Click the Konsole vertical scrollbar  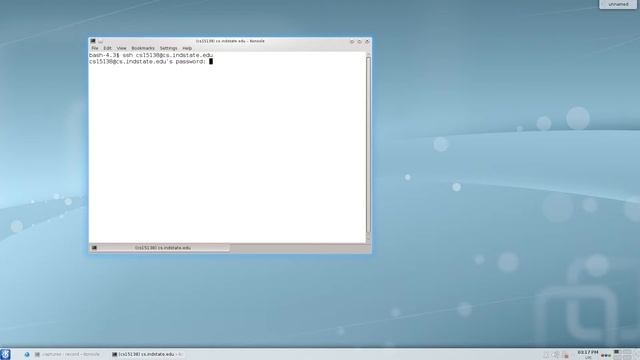368,145
